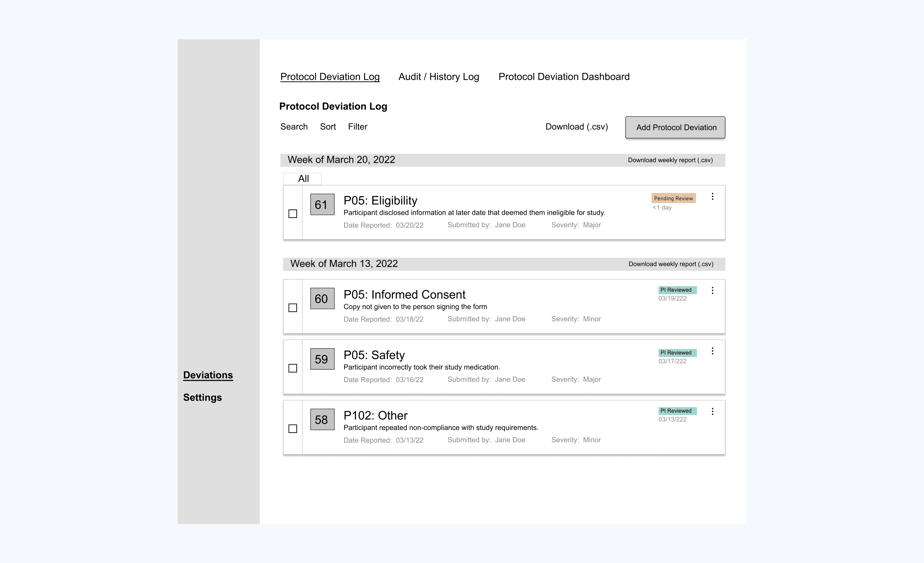This screenshot has width=924, height=563.
Task: Open three-dot menu for P102: Other entry
Action: point(712,411)
